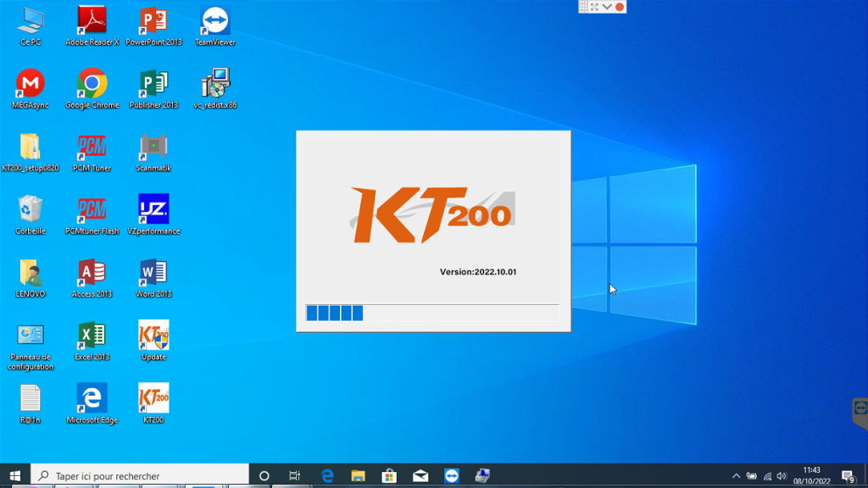Check battery status tray icon
Viewport: 868px width, 488px height.
(x=751, y=476)
